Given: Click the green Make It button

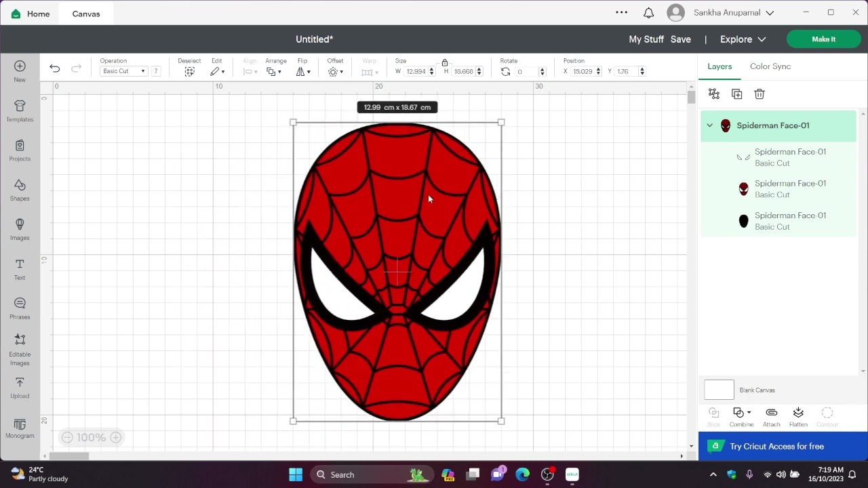Looking at the screenshot, I should (823, 39).
